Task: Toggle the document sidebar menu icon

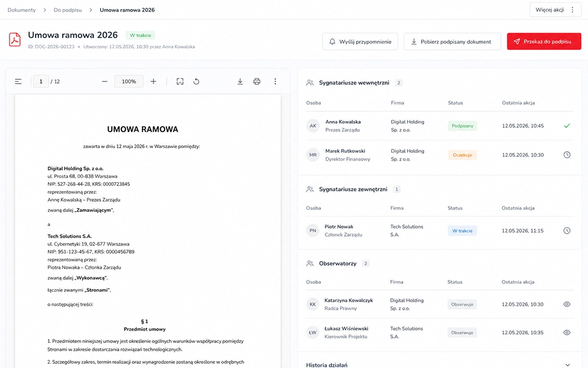Action: [x=18, y=81]
